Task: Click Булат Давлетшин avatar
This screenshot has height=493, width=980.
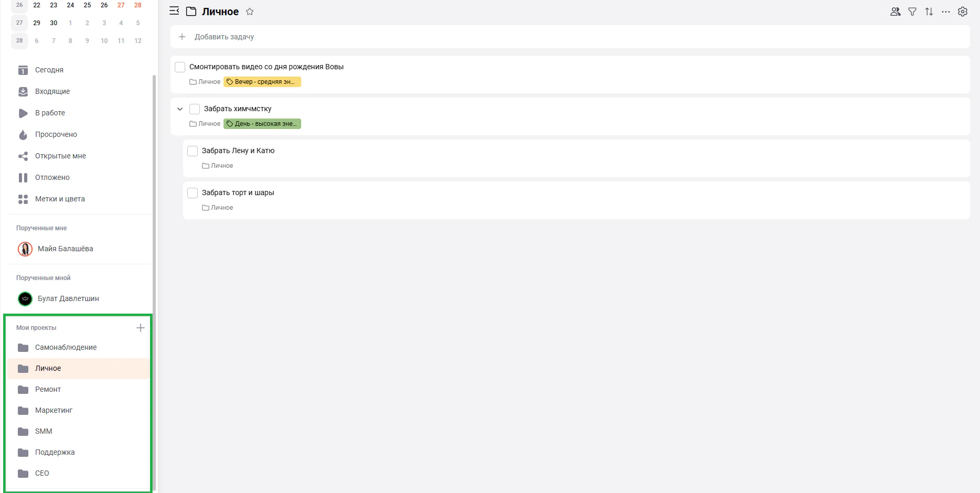Action: (x=25, y=298)
